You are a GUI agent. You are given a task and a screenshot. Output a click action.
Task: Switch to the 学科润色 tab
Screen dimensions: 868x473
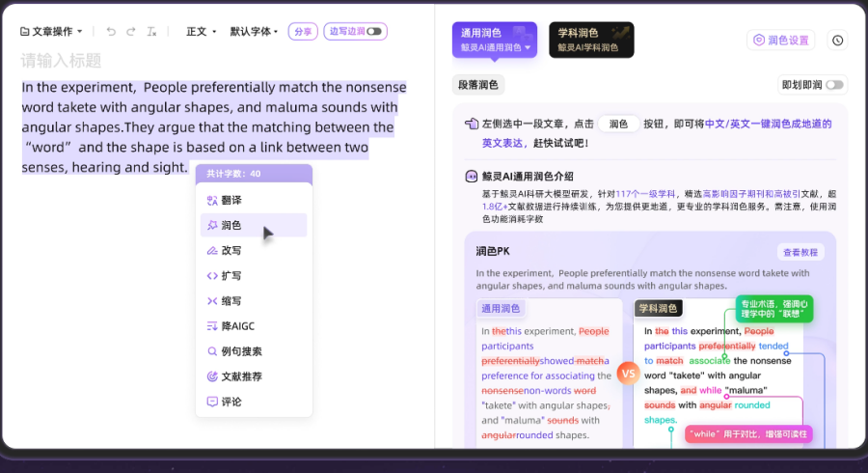click(591, 40)
